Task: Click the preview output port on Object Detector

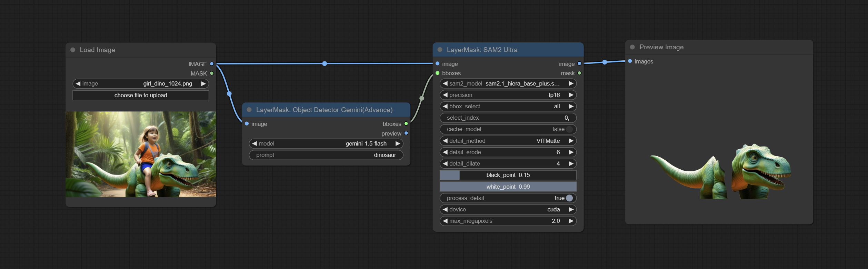Action: [x=406, y=133]
